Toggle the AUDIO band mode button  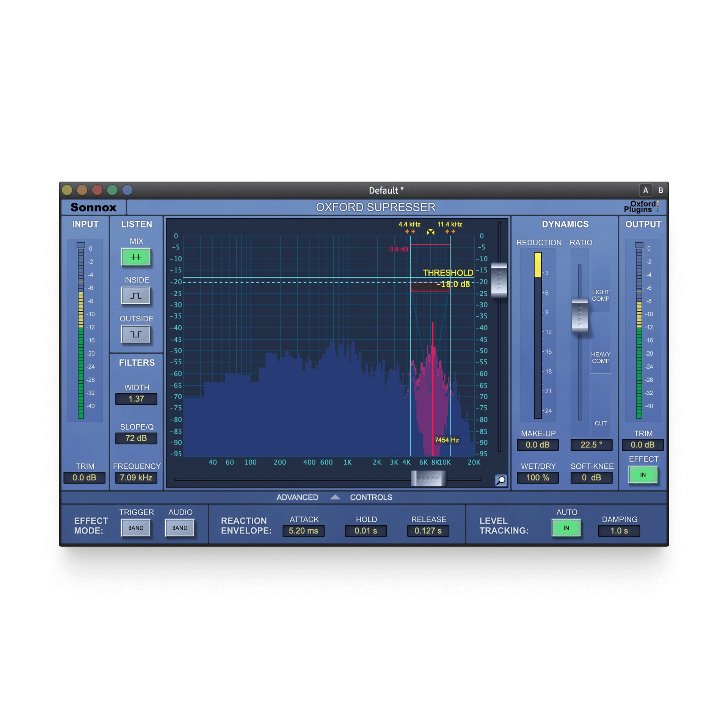point(180,528)
